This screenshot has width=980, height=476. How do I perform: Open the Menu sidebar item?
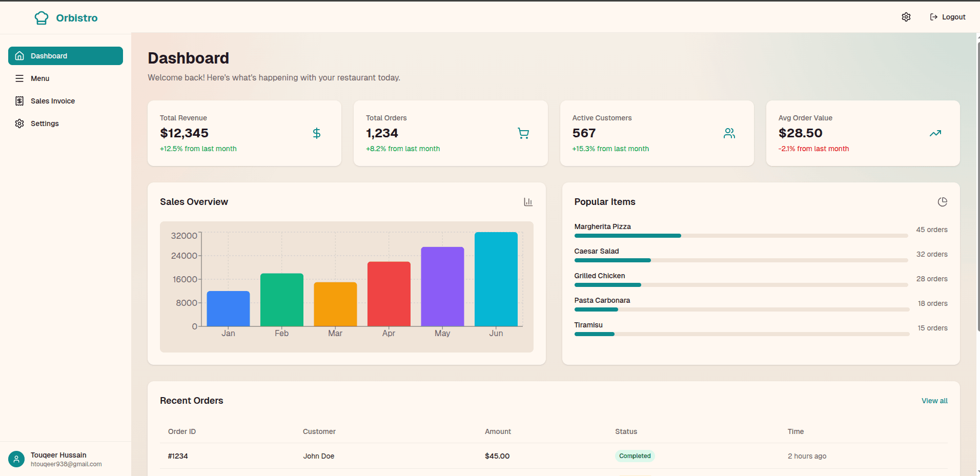click(x=66, y=78)
